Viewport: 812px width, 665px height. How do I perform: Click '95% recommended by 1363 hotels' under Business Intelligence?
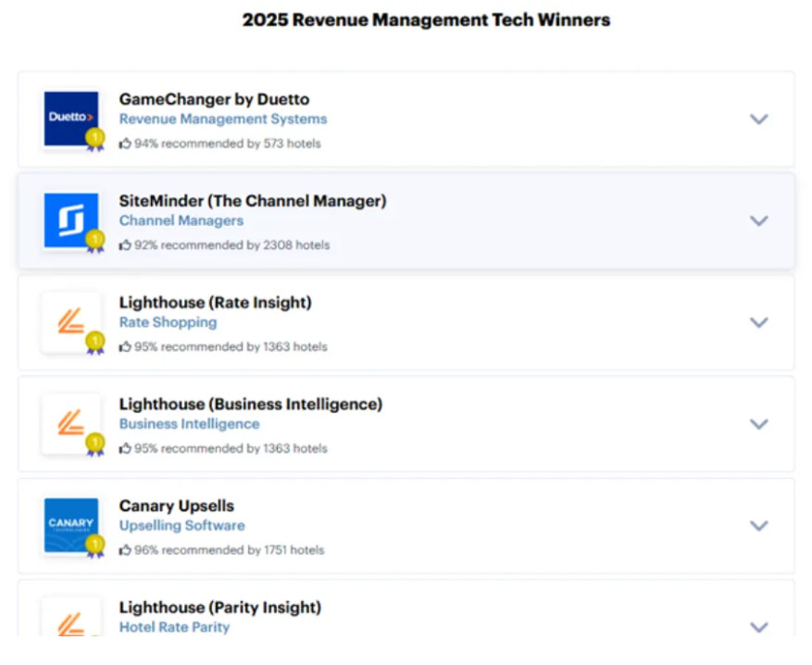click(231, 448)
